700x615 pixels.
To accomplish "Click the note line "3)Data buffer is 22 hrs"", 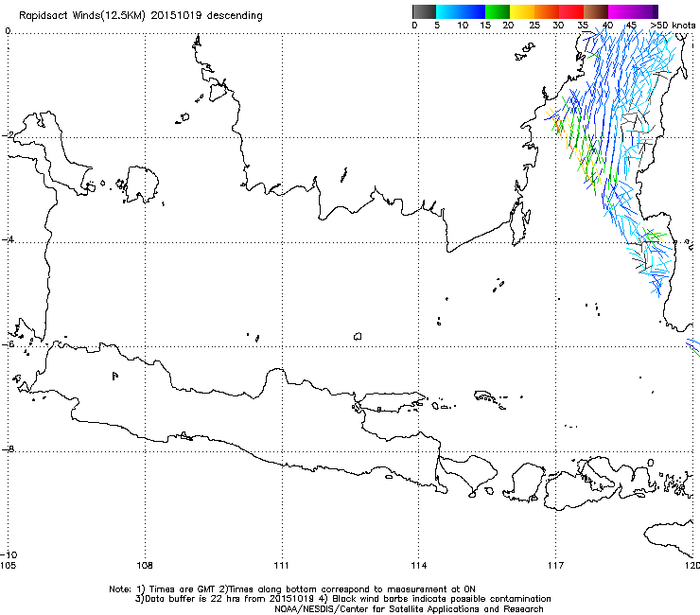I will [342, 599].
